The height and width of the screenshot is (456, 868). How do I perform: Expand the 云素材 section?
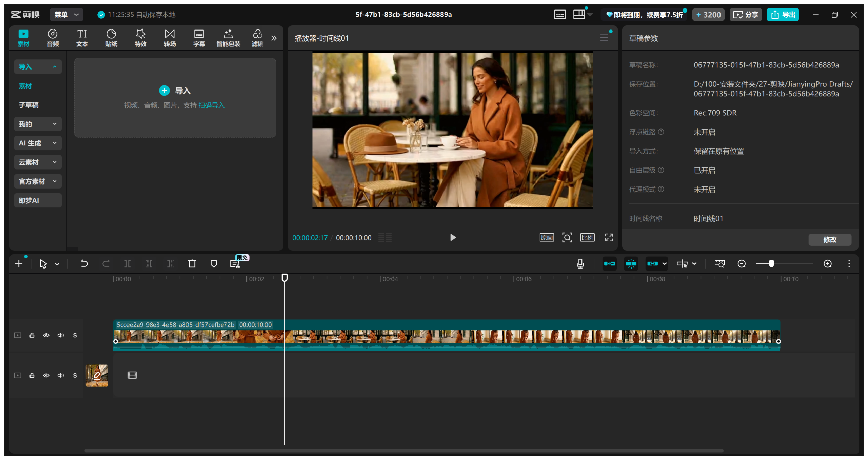[x=38, y=162]
